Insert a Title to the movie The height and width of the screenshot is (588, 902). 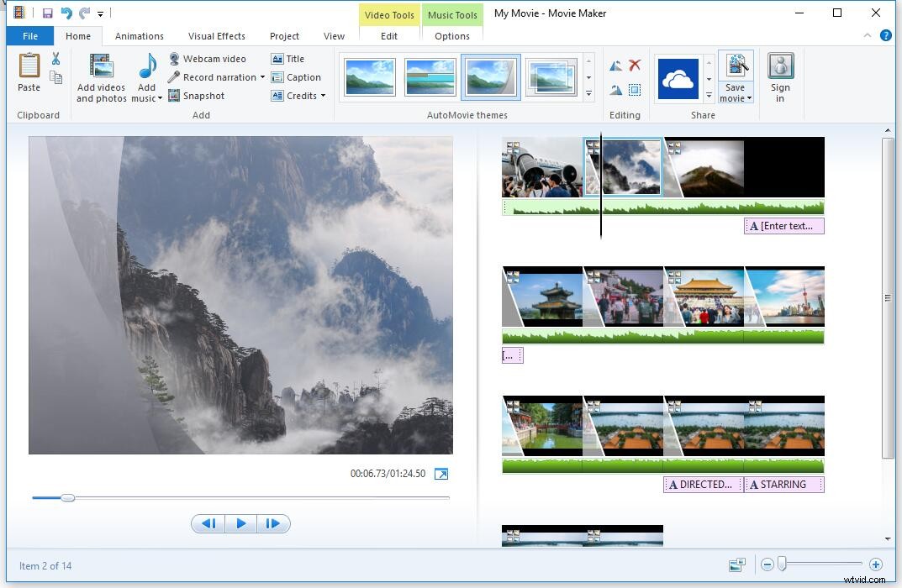tap(292, 58)
